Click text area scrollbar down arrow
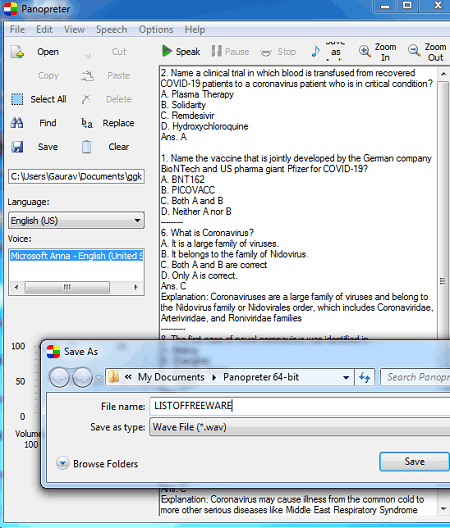The width and height of the screenshot is (450, 528). (x=443, y=508)
